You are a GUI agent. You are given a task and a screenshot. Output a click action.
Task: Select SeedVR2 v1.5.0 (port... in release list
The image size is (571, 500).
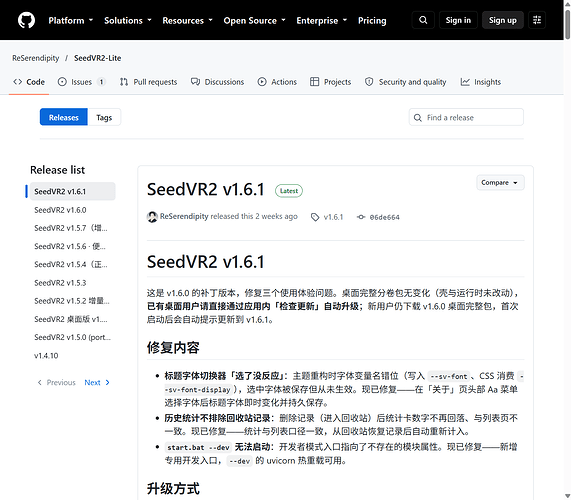[72, 338]
